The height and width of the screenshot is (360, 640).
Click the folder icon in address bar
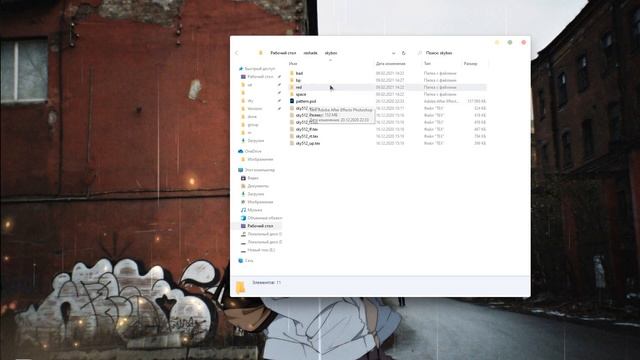261,53
